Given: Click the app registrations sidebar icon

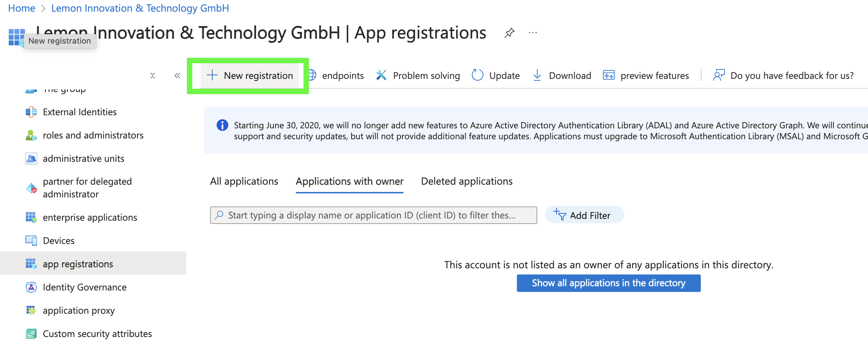Looking at the screenshot, I should click(31, 264).
